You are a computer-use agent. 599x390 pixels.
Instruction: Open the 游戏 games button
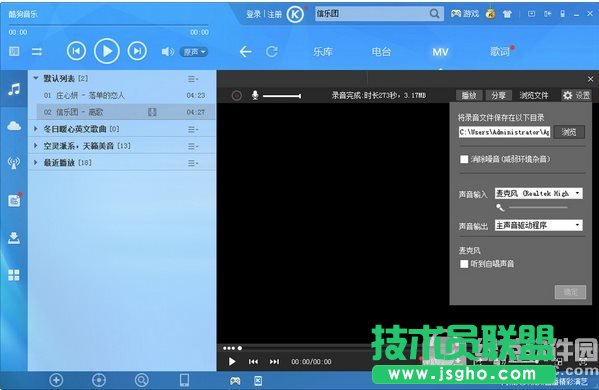[465, 14]
